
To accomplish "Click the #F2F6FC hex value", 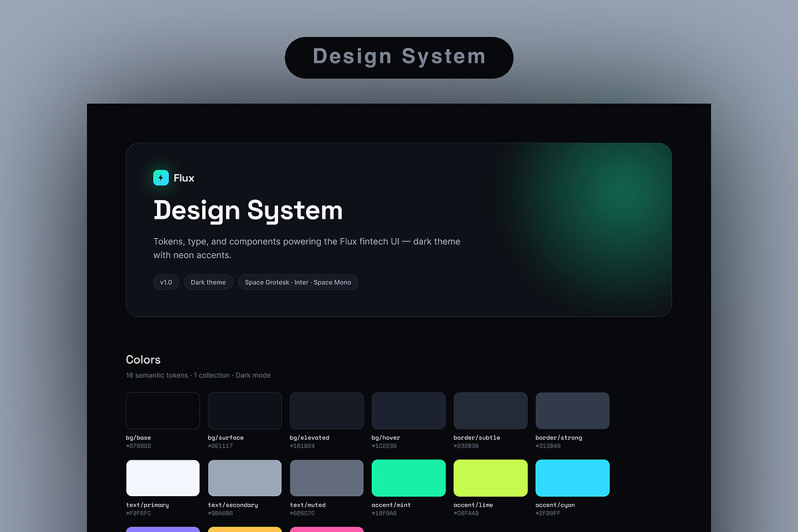I will 138,513.
